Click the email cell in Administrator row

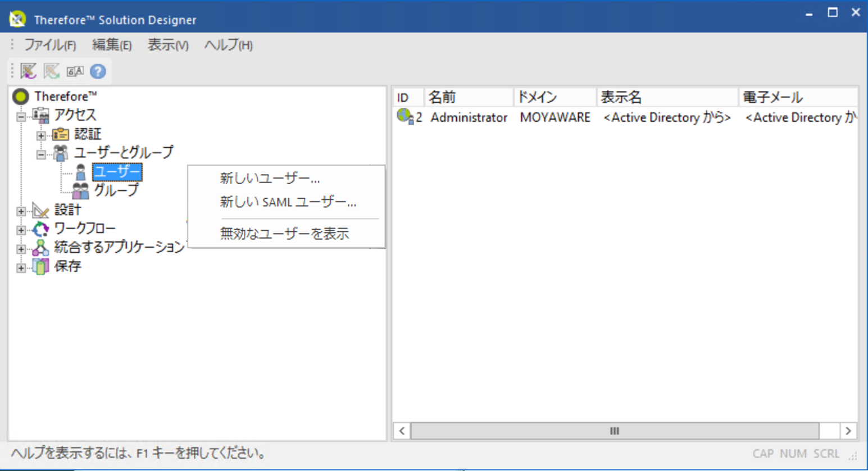click(x=800, y=117)
